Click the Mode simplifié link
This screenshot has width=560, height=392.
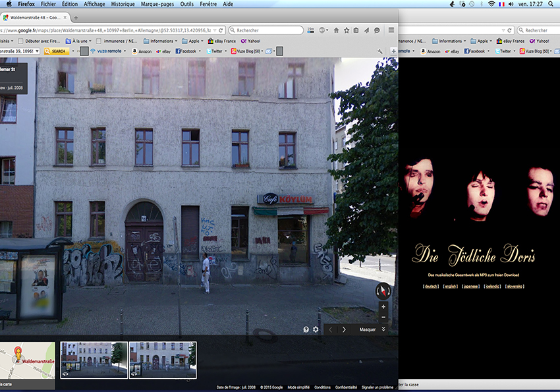[x=298, y=387]
